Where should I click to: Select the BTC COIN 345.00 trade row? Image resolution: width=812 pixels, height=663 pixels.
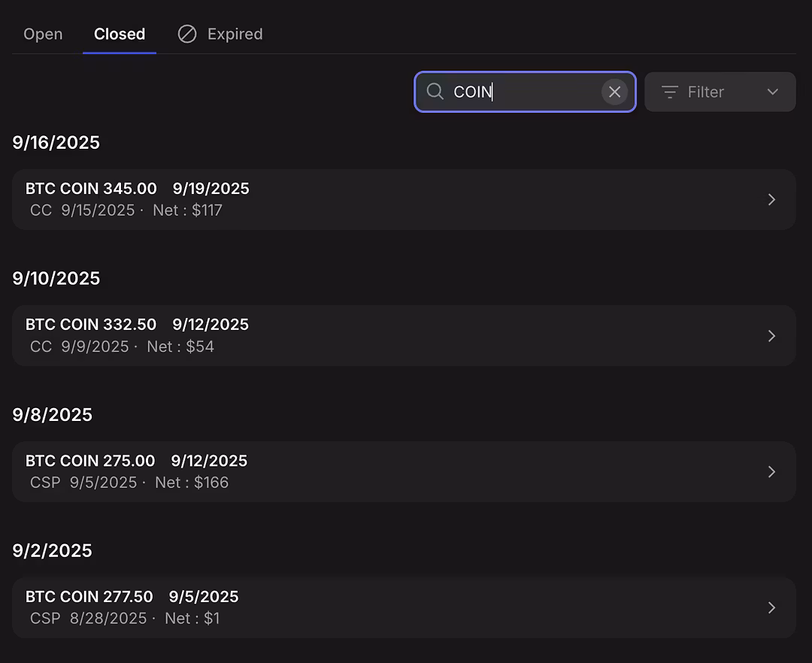click(376, 199)
